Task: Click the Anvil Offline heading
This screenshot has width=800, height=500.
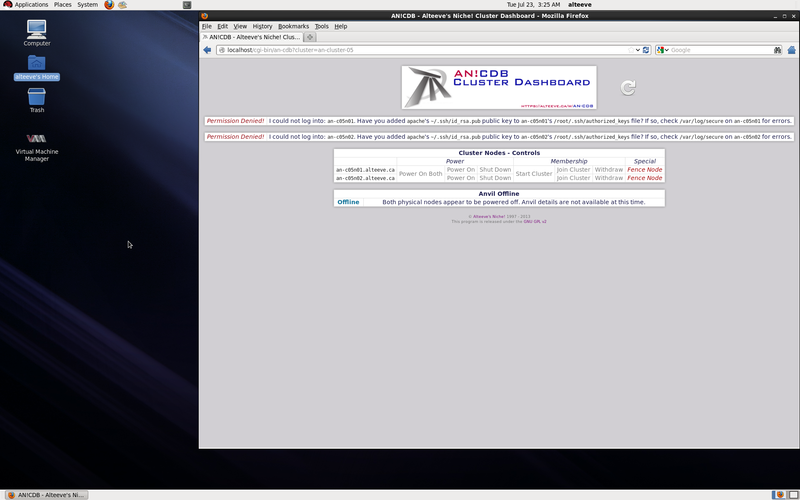Action: [x=498, y=193]
